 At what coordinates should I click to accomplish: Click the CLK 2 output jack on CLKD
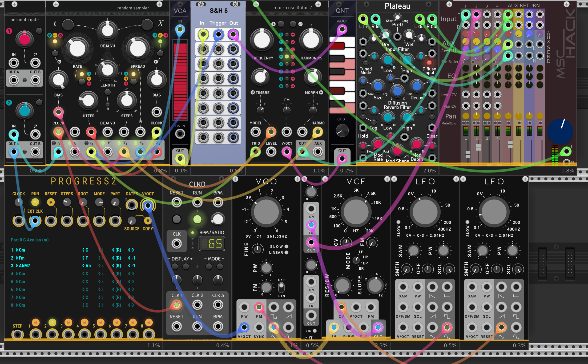[x=197, y=305]
